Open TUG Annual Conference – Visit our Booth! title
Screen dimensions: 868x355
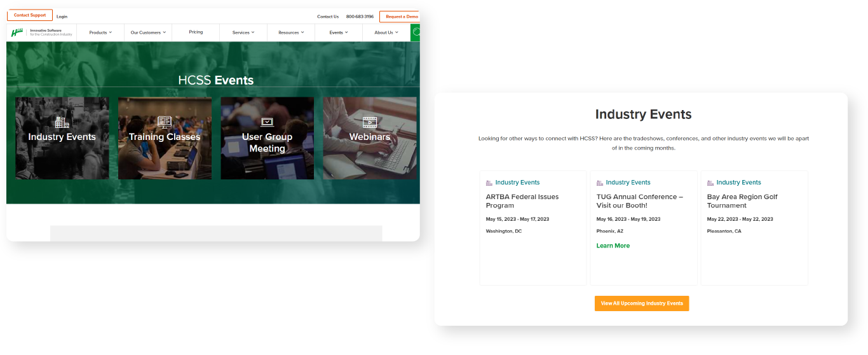640,201
